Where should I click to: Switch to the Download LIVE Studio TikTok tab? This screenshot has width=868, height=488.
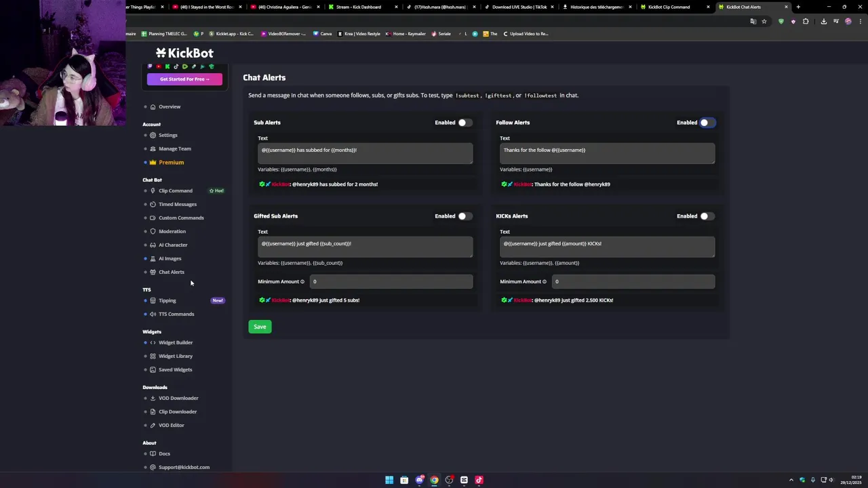point(519,7)
